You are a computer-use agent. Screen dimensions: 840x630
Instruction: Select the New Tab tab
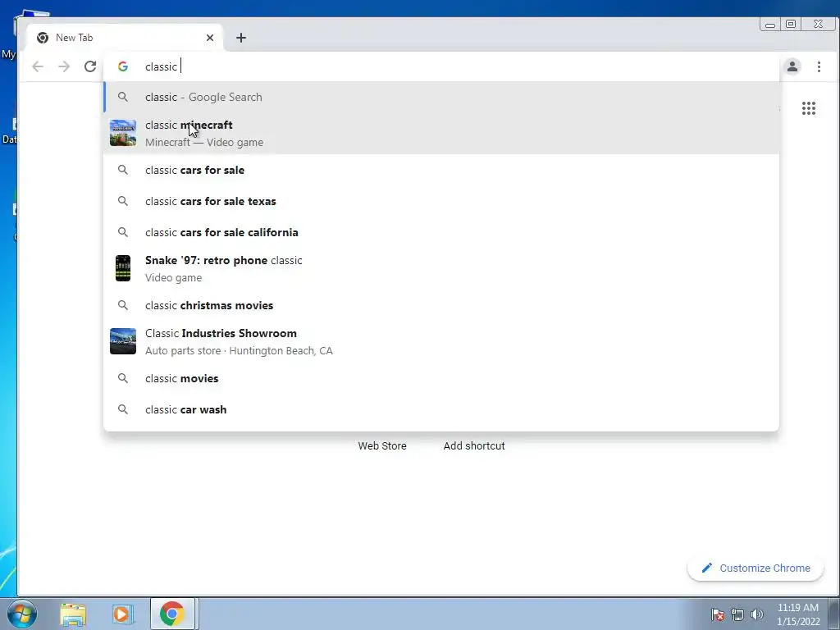click(x=125, y=38)
